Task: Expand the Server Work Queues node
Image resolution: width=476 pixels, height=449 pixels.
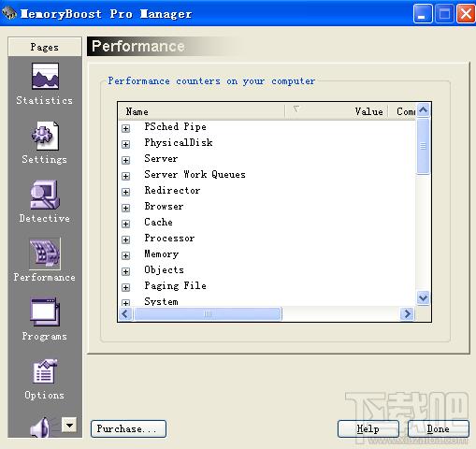Action: (x=125, y=176)
